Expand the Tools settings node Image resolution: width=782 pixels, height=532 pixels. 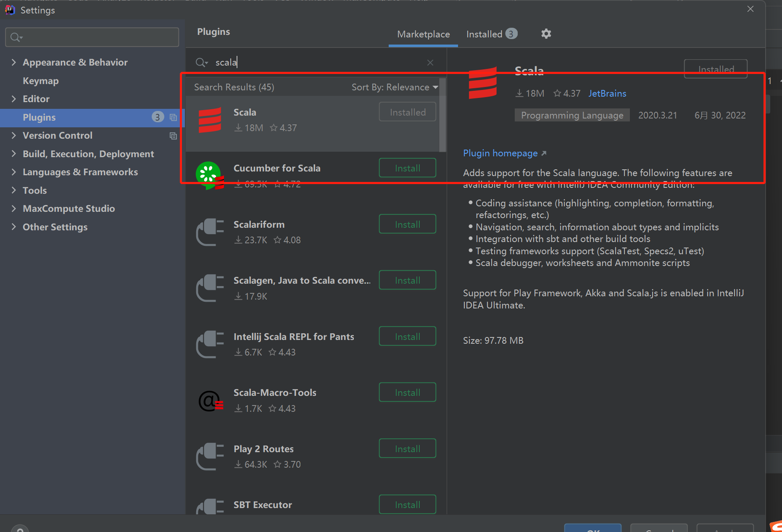coord(14,190)
